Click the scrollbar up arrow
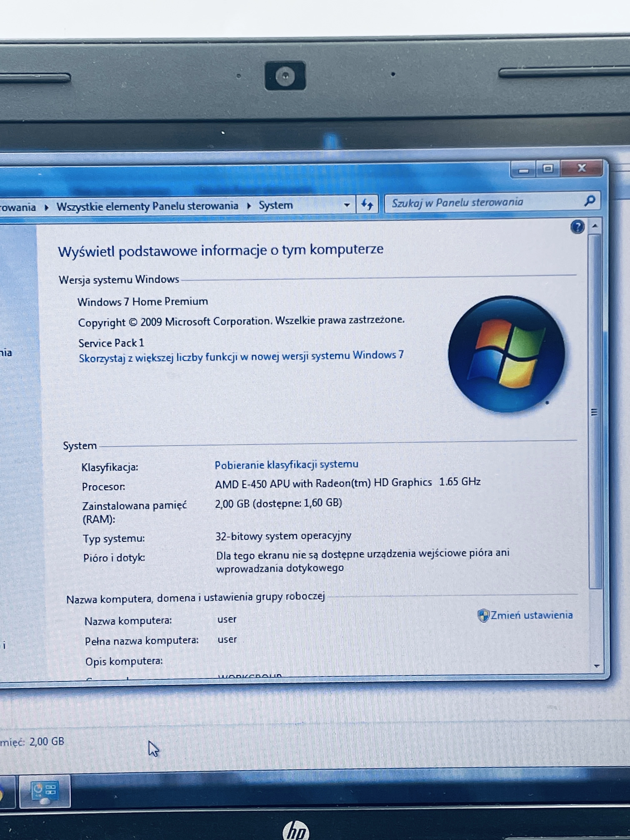This screenshot has width=630, height=840. point(595,226)
